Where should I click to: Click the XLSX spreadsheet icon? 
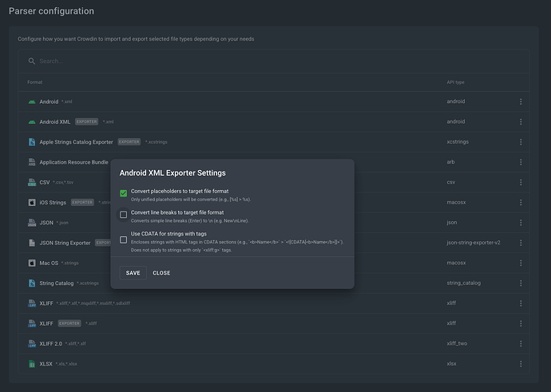click(x=32, y=364)
